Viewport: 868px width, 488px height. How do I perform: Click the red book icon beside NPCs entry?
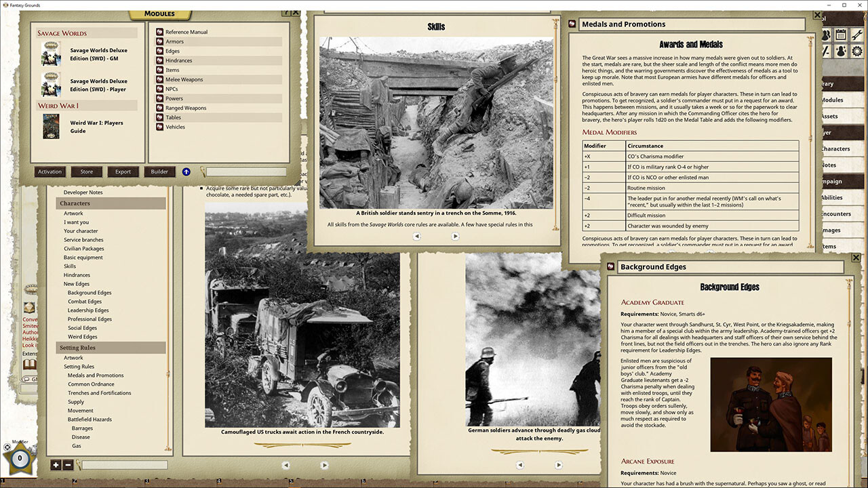[159, 88]
